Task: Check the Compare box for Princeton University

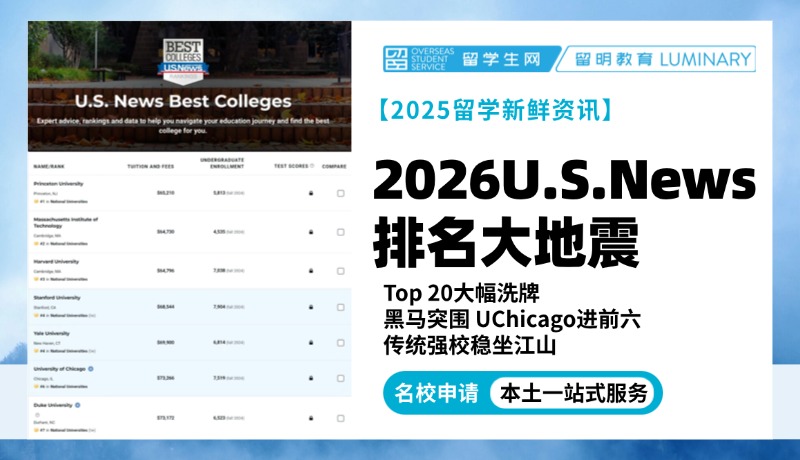Action: (x=341, y=193)
